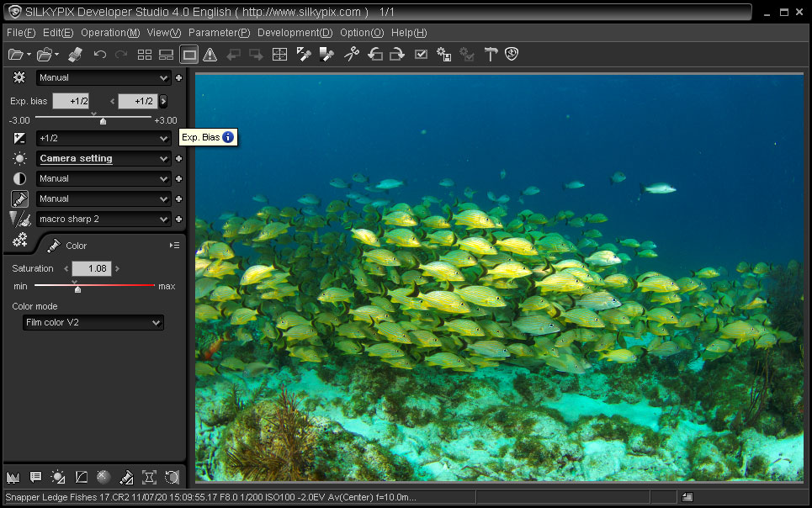Image resolution: width=812 pixels, height=508 pixels.
Task: Click the Saturation value field 1.08
Action: [x=91, y=268]
